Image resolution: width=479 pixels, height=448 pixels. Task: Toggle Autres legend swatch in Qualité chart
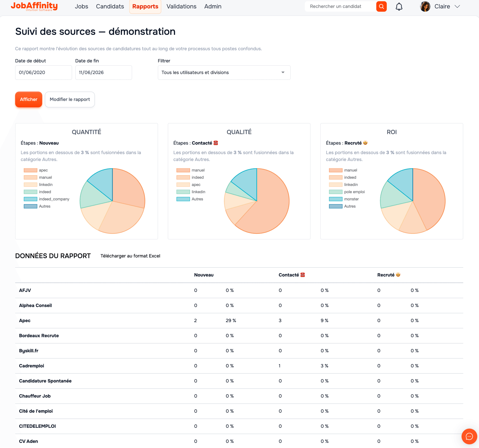point(183,199)
